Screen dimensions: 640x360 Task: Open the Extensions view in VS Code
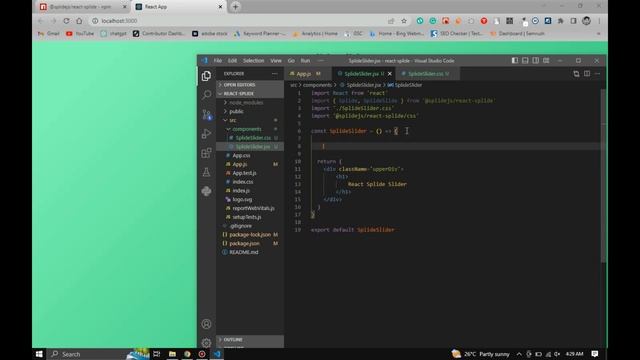207,153
